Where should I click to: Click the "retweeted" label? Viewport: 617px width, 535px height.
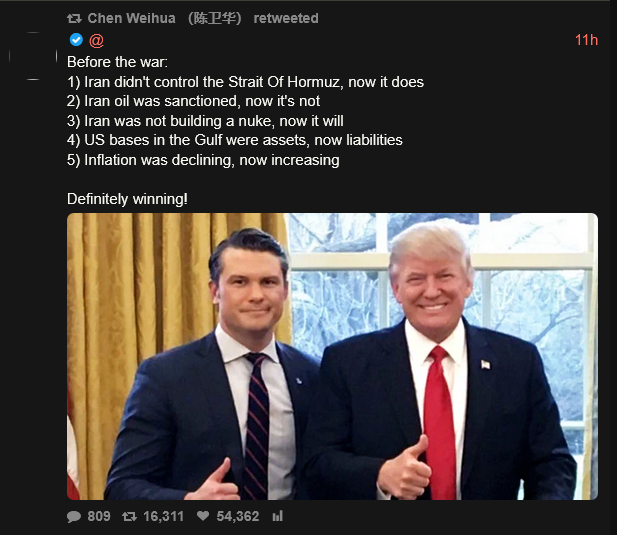pyautogui.click(x=286, y=18)
